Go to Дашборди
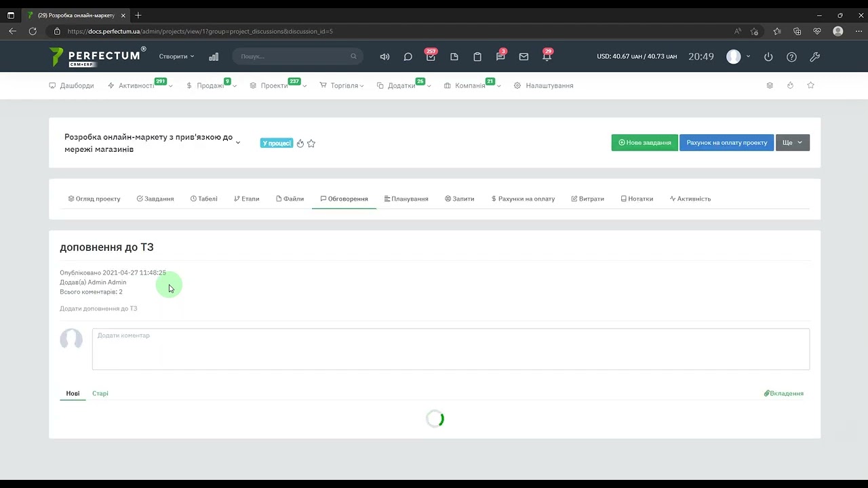868x488 pixels. pos(71,85)
